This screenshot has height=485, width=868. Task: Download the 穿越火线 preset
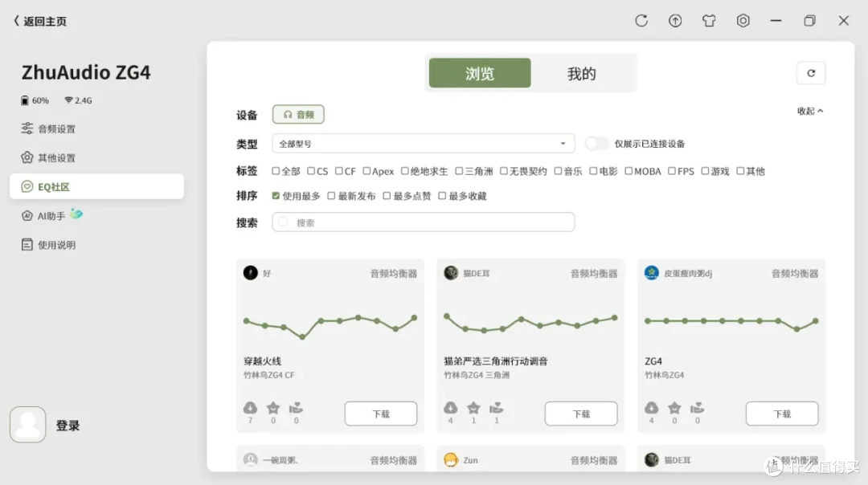(x=381, y=414)
